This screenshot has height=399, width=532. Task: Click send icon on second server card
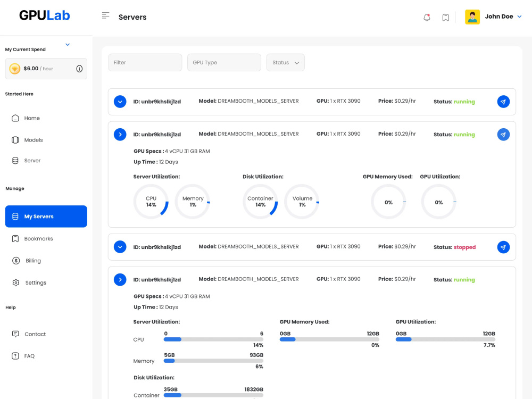click(x=503, y=135)
